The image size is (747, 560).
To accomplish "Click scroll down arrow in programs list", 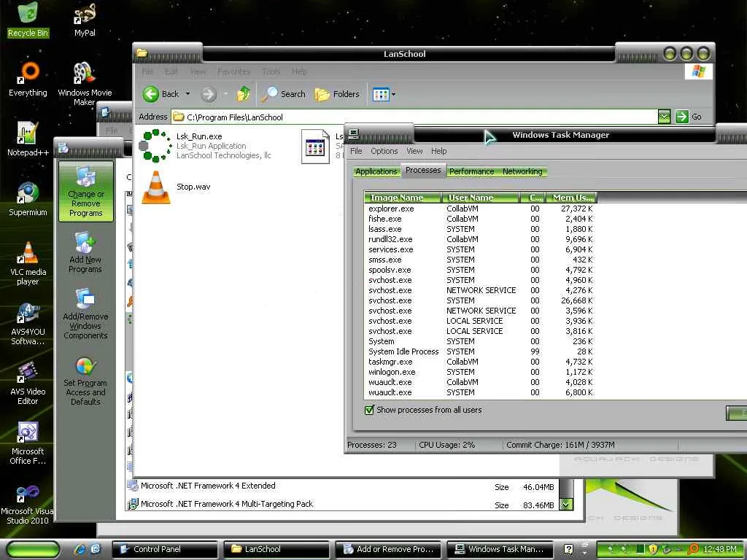I will coord(565,504).
